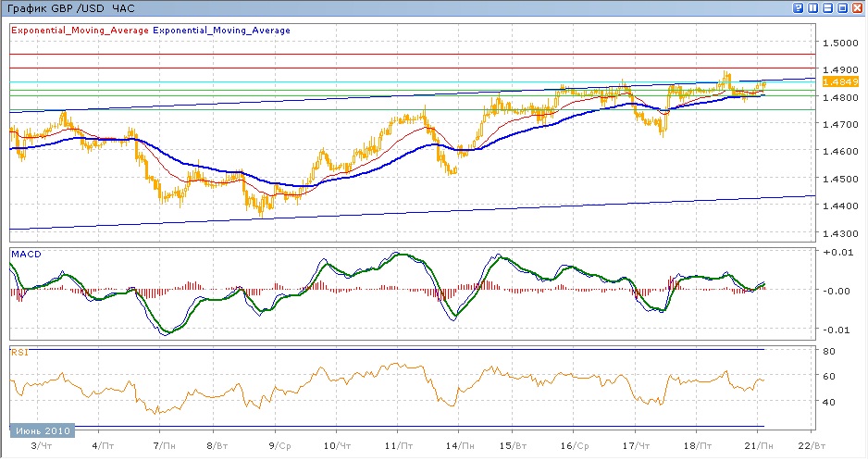Click the MACD indicator panel label

point(25,253)
